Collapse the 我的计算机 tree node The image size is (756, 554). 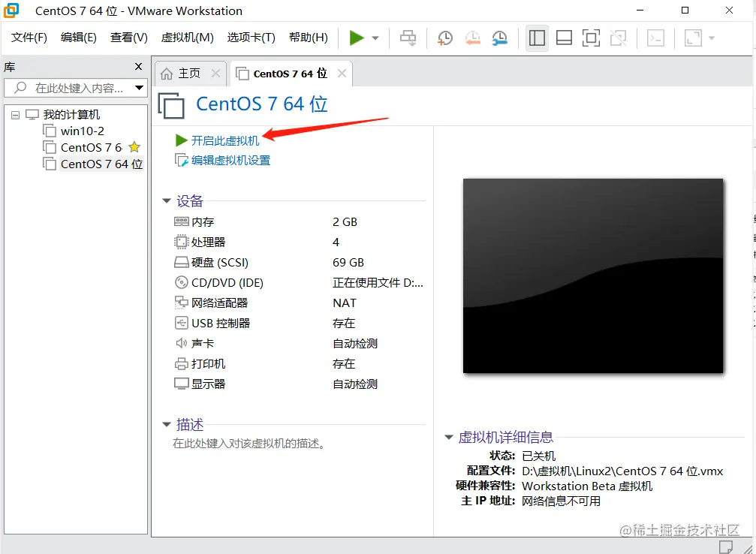[x=16, y=114]
